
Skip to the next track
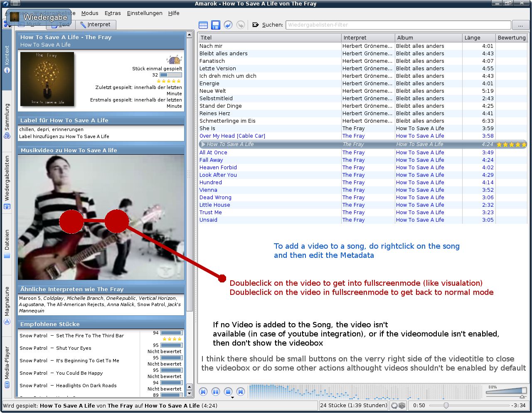pos(241,392)
